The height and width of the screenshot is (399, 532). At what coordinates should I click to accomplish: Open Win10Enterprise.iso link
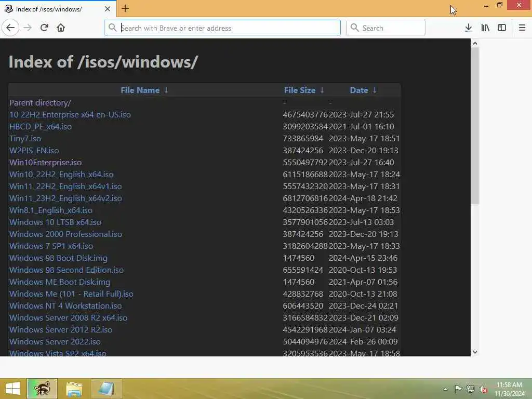pyautogui.click(x=46, y=162)
